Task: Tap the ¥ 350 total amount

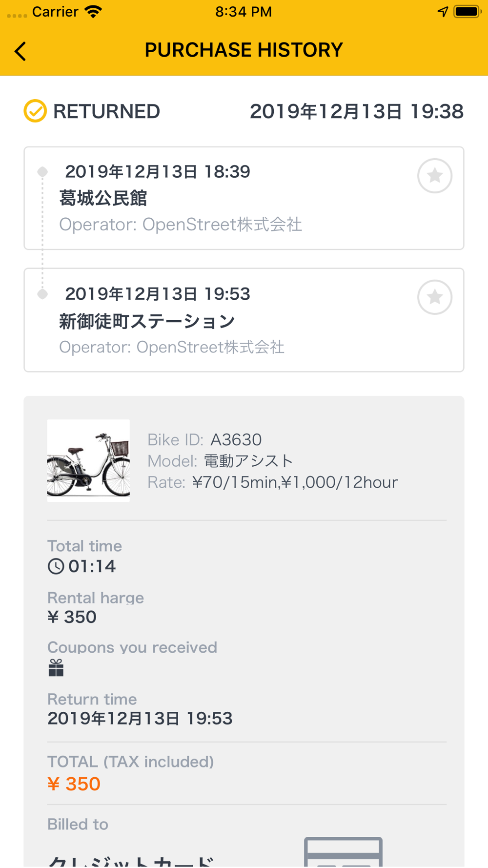Action: (74, 784)
